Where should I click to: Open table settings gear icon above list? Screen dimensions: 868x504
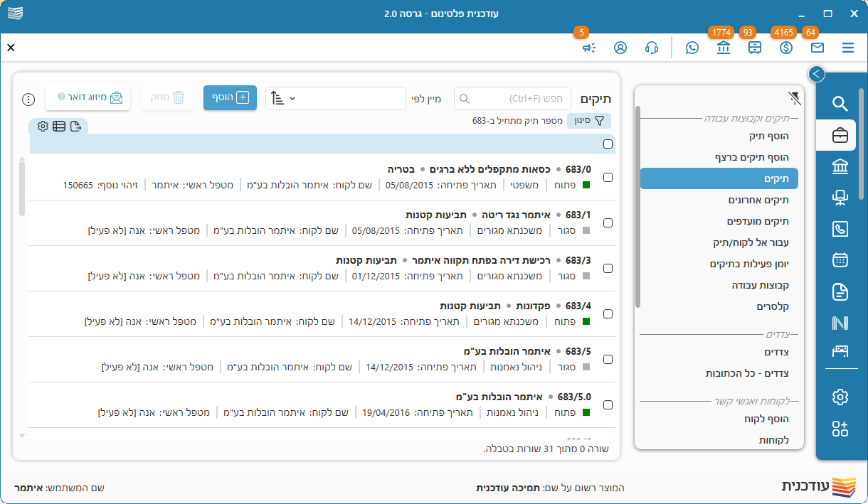point(43,126)
